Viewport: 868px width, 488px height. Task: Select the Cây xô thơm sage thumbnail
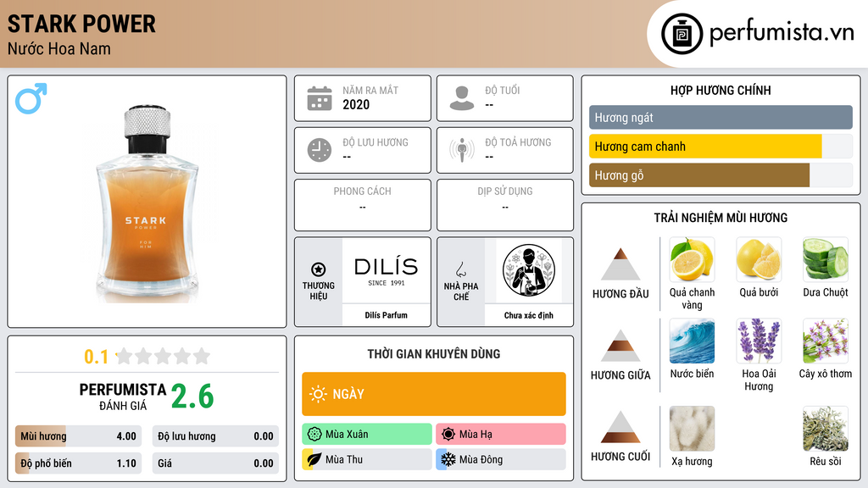[x=826, y=341]
